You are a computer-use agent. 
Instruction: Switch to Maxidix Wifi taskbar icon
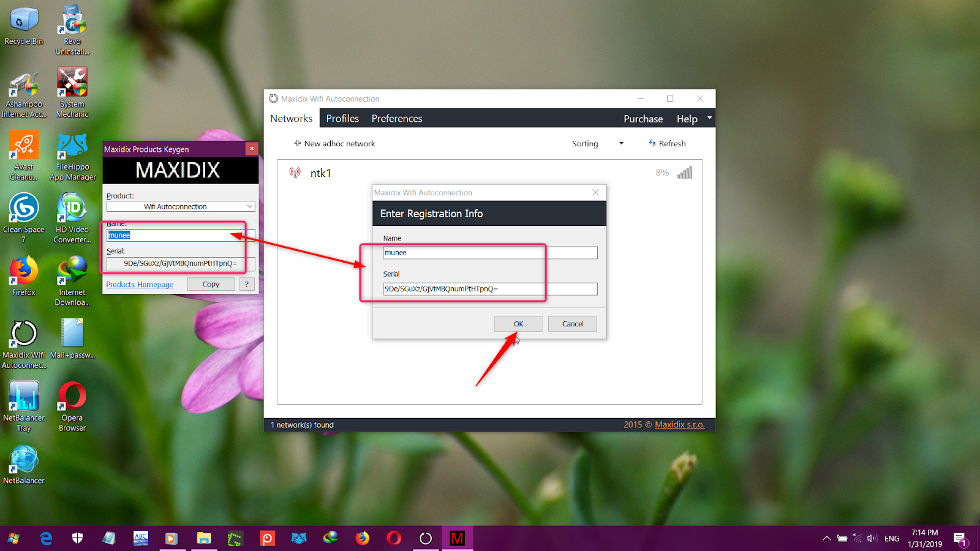[x=425, y=538]
